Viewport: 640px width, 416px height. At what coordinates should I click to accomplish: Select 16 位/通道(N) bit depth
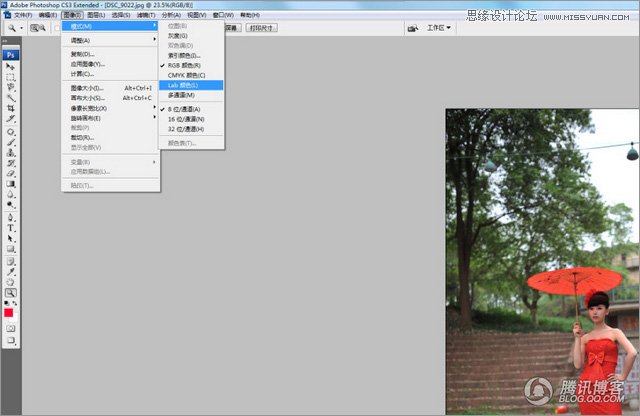coord(191,119)
